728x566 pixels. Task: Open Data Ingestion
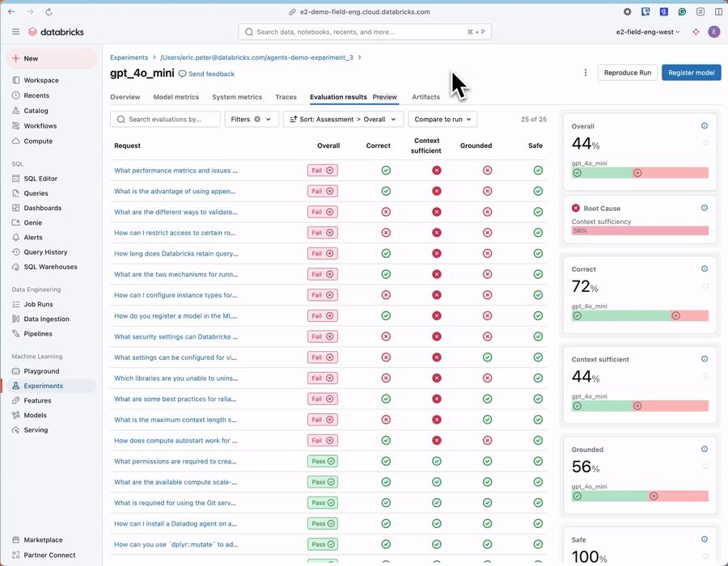pyautogui.click(x=46, y=319)
